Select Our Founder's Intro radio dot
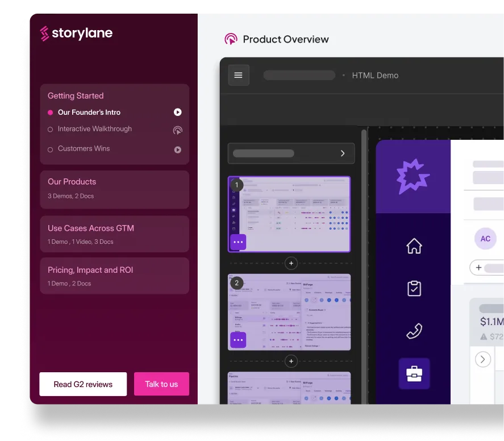This screenshot has height=441, width=504. pyautogui.click(x=50, y=113)
